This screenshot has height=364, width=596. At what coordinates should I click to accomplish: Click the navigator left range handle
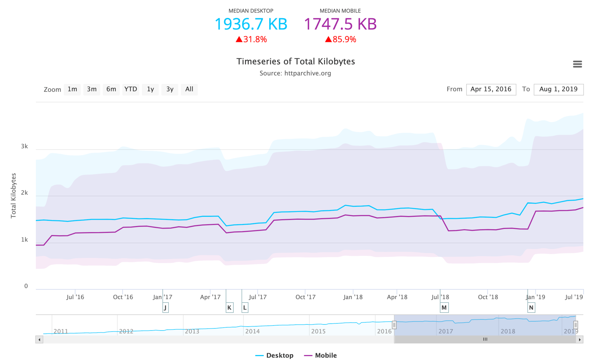(x=394, y=325)
